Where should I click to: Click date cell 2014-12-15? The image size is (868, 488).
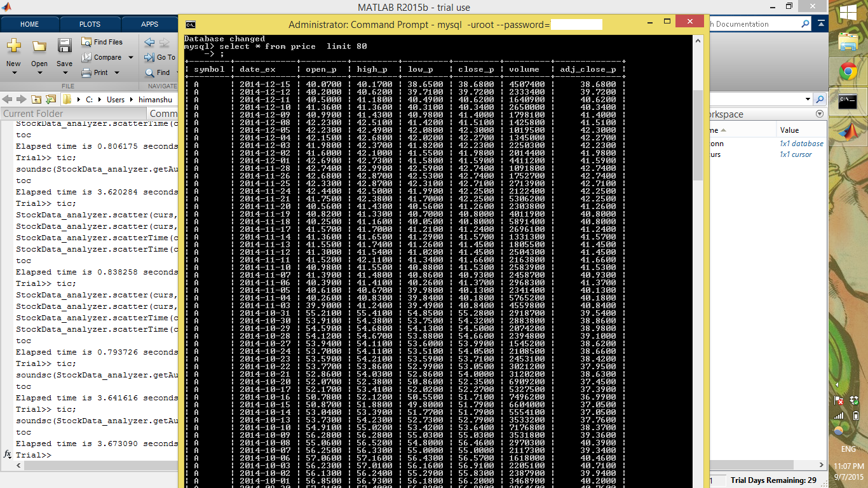[x=265, y=85]
